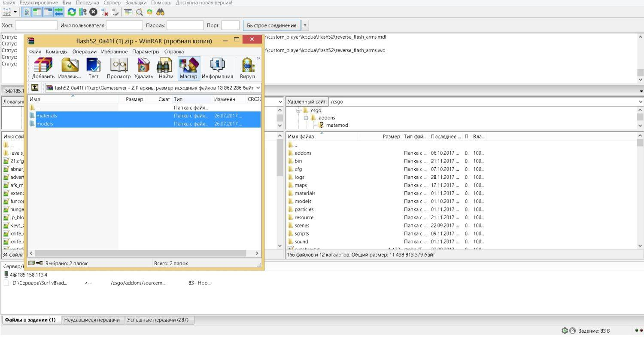Click Доступна новая версия! menu item
The width and height of the screenshot is (644, 337).
pos(204,3)
